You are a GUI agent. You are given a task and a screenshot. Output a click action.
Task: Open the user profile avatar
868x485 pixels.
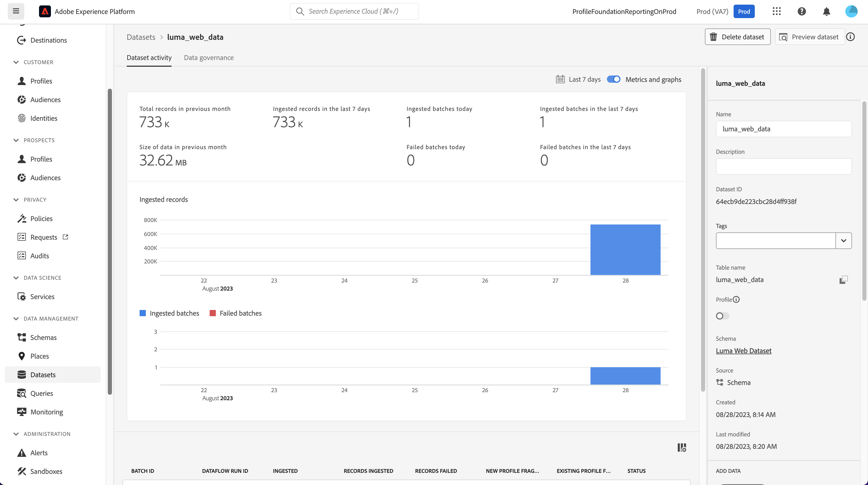tap(851, 11)
